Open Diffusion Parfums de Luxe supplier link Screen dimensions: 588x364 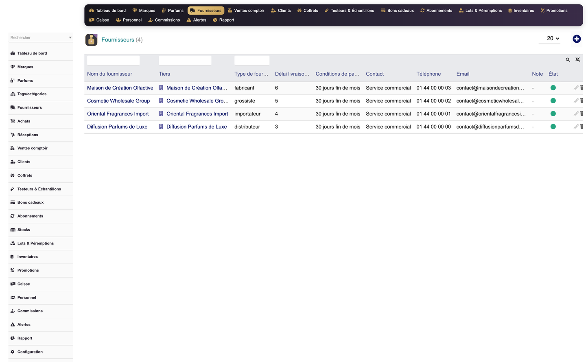point(117,127)
